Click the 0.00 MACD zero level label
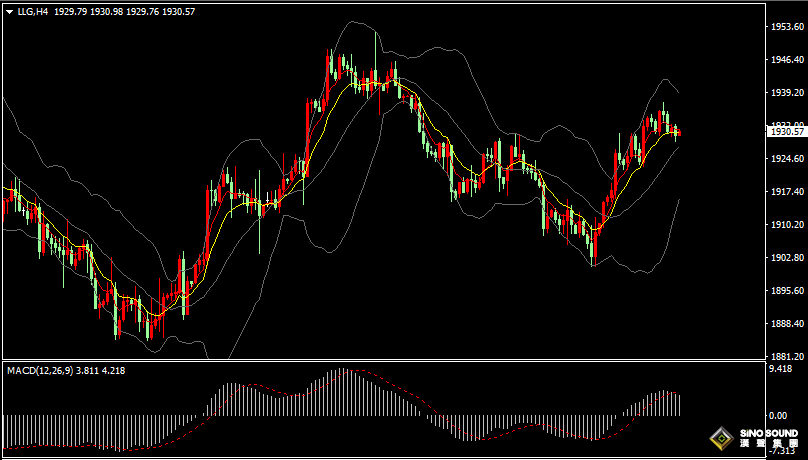Image resolution: width=808 pixels, height=460 pixels. tap(777, 415)
